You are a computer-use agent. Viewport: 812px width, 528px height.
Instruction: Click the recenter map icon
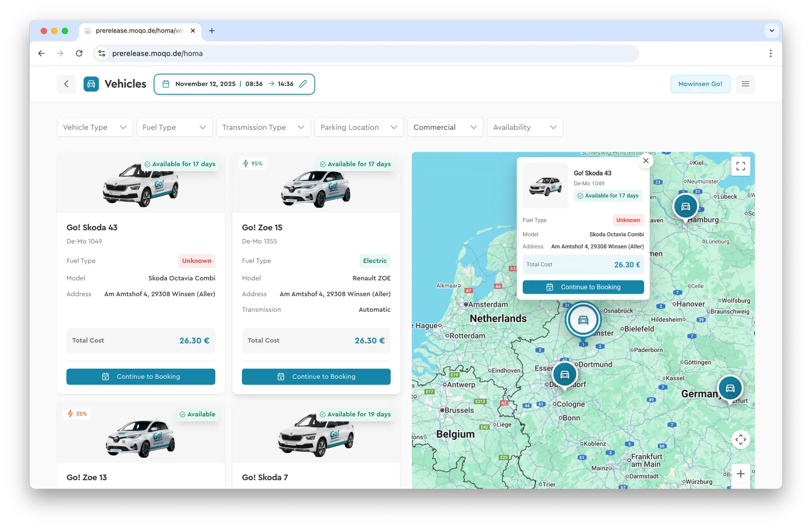tap(741, 440)
